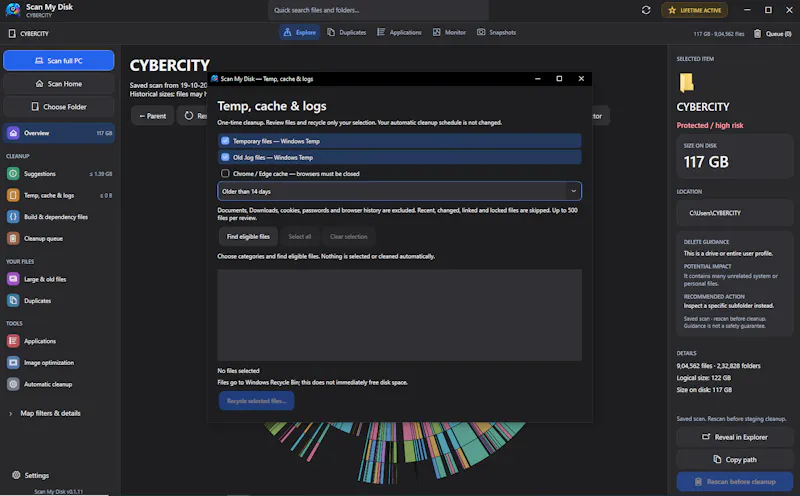Click the yellow folder icon for selected item
The height and width of the screenshot is (496, 800).
click(x=686, y=82)
